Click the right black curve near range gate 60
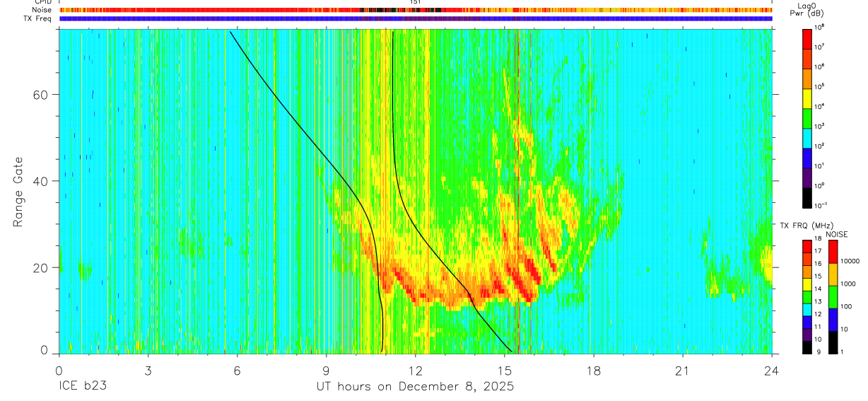This screenshot has height=401, width=868. click(392, 95)
